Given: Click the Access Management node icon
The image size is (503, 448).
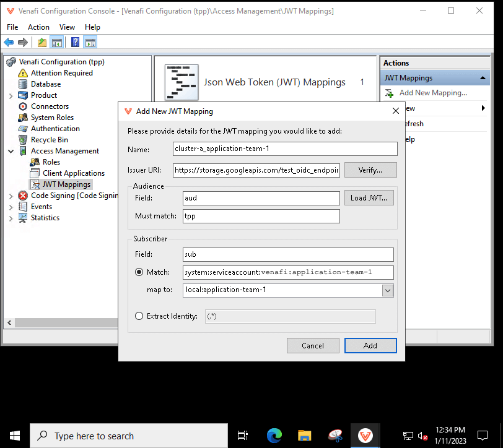Looking at the screenshot, I should [23, 151].
